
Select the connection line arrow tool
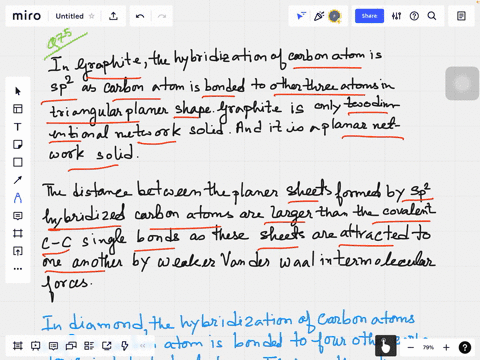coord(18,180)
